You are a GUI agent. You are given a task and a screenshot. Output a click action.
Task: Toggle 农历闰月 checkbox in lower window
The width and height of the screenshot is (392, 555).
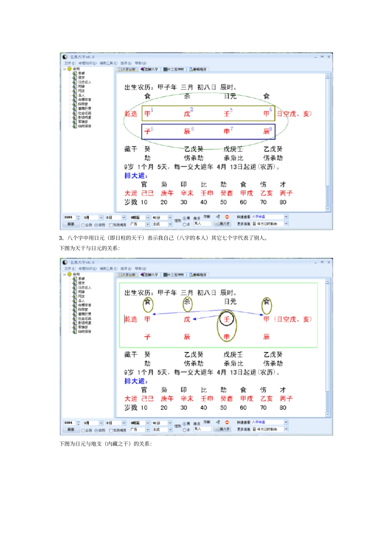(x=111, y=430)
